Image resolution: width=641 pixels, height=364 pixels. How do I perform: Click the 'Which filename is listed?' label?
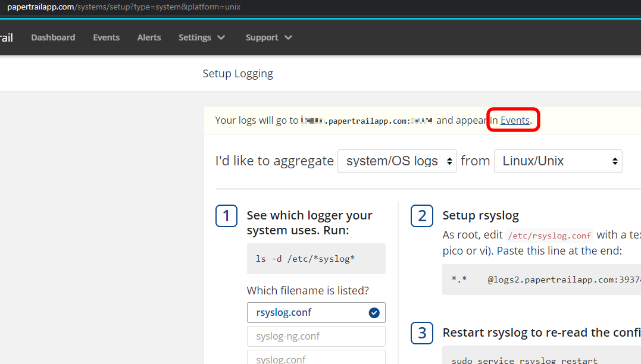pos(308,290)
